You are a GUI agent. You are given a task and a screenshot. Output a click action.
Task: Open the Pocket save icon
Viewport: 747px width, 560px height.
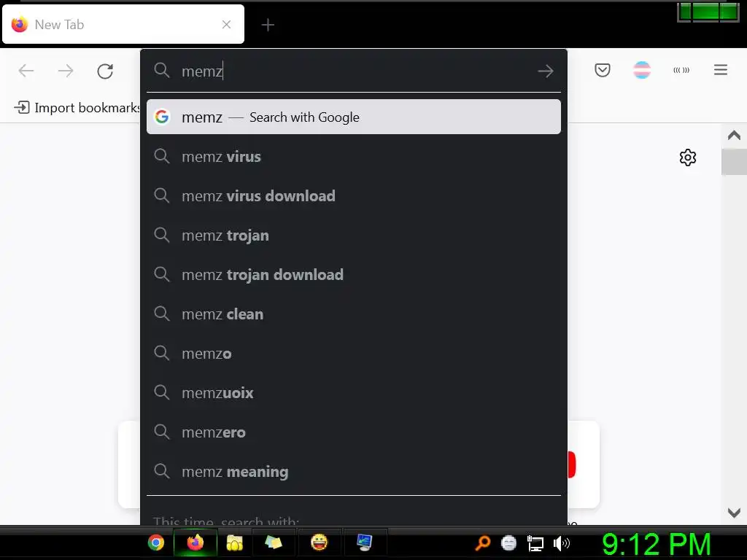click(x=602, y=70)
